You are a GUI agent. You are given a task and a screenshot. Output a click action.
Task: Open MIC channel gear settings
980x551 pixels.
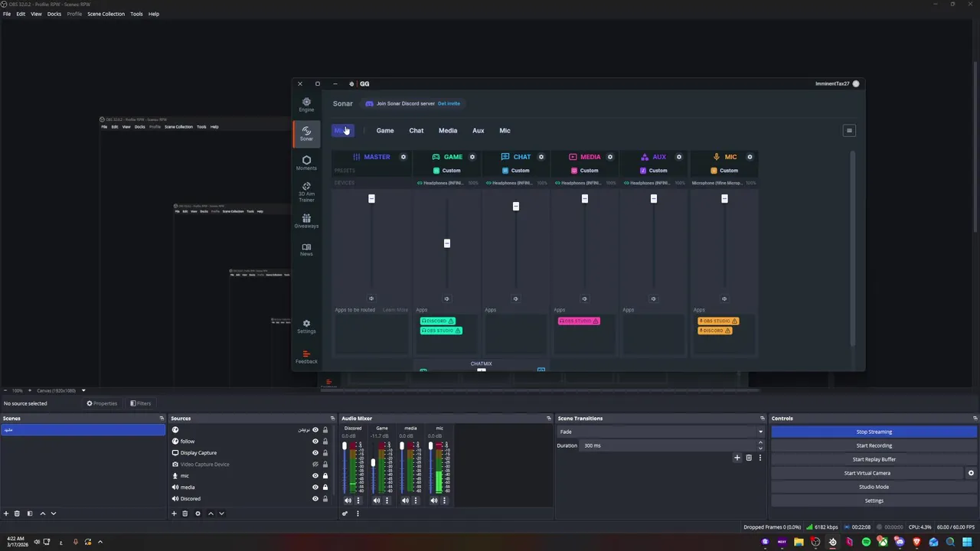(750, 157)
